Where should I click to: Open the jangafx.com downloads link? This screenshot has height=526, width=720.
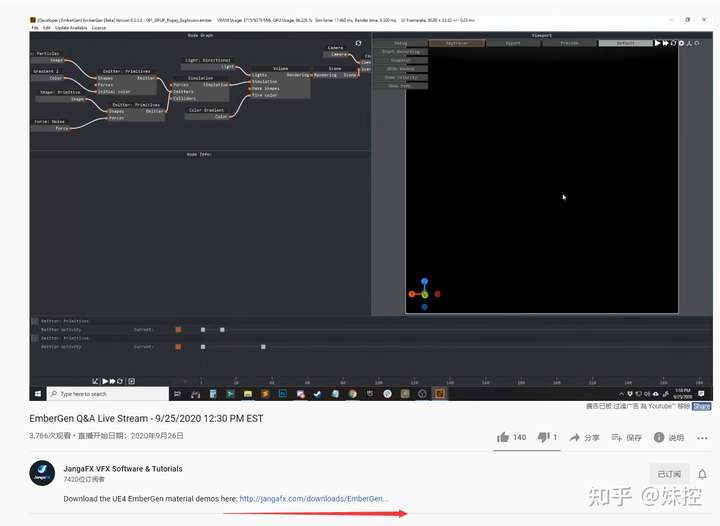coord(314,498)
